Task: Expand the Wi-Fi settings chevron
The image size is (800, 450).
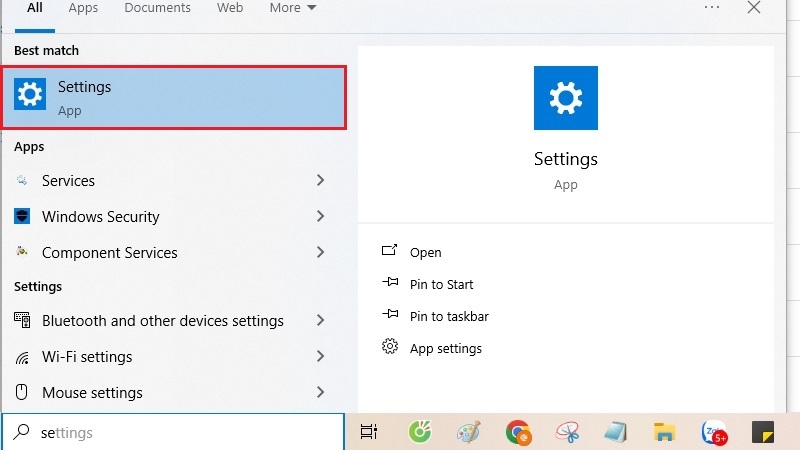Action: pos(320,356)
